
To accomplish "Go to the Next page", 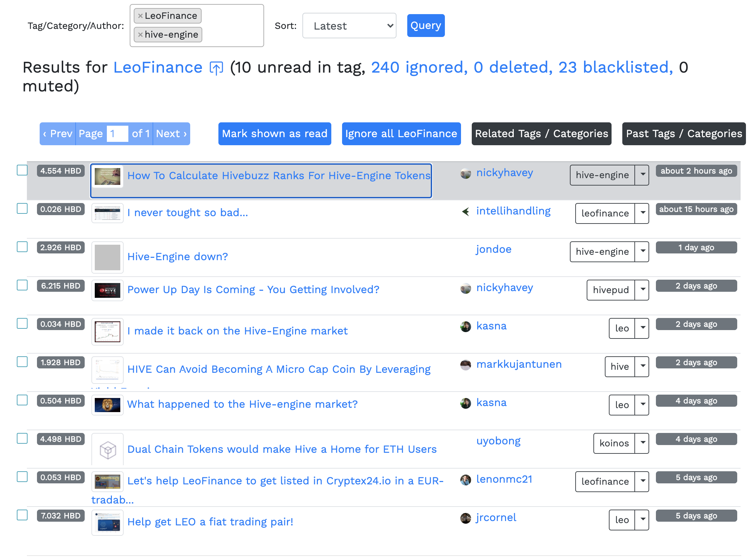I will pyautogui.click(x=171, y=133).
